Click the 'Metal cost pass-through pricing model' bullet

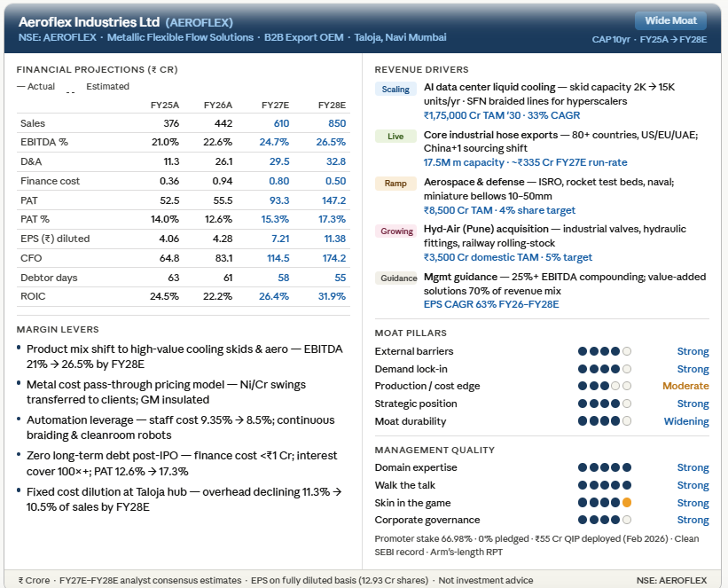[166, 392]
